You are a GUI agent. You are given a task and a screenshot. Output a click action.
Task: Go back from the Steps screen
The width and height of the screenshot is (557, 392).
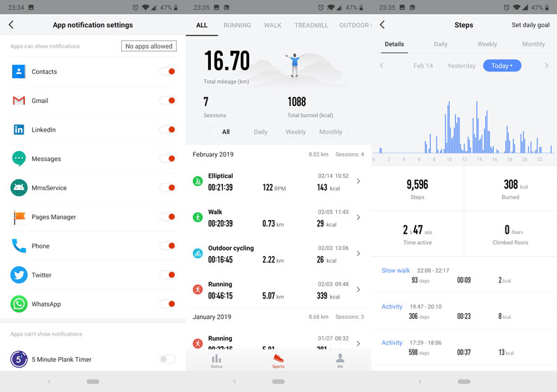382,24
